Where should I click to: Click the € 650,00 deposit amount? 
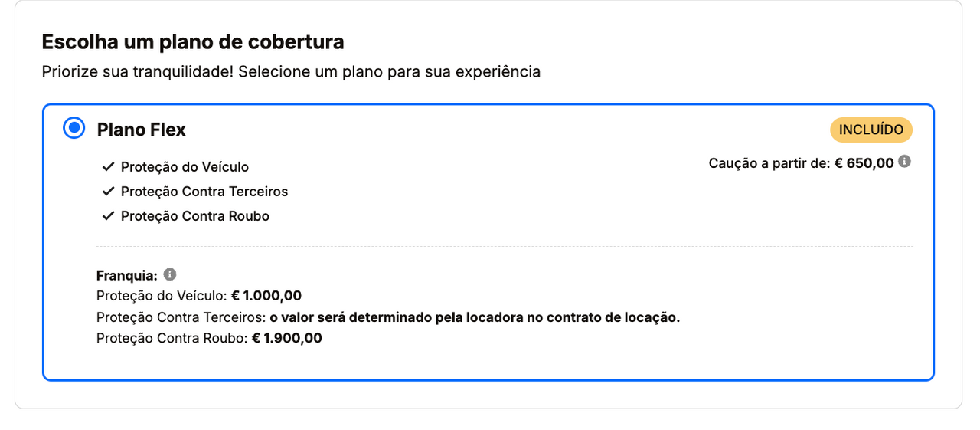(864, 163)
